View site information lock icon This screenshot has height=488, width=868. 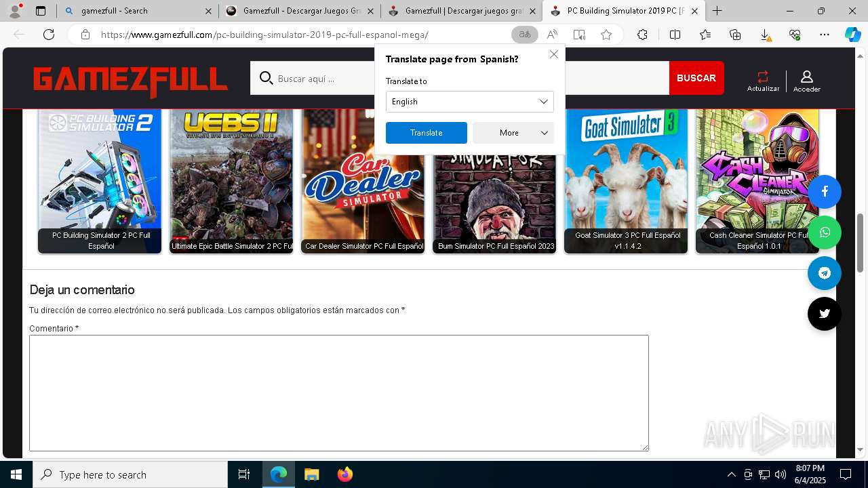click(85, 35)
